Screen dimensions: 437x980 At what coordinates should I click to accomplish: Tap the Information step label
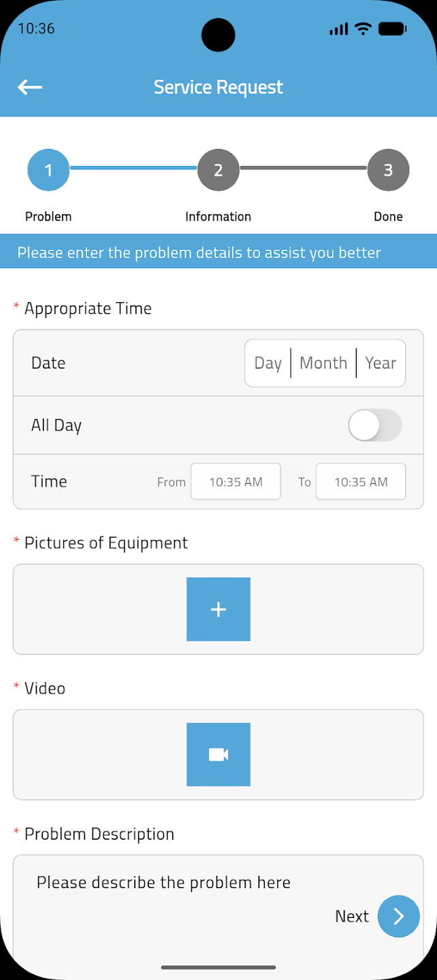click(x=218, y=216)
